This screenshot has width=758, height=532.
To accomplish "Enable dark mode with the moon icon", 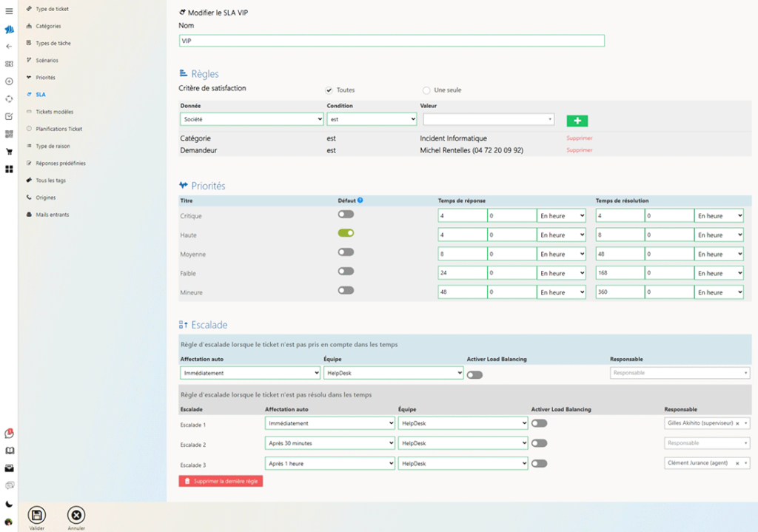I will [x=8, y=502].
